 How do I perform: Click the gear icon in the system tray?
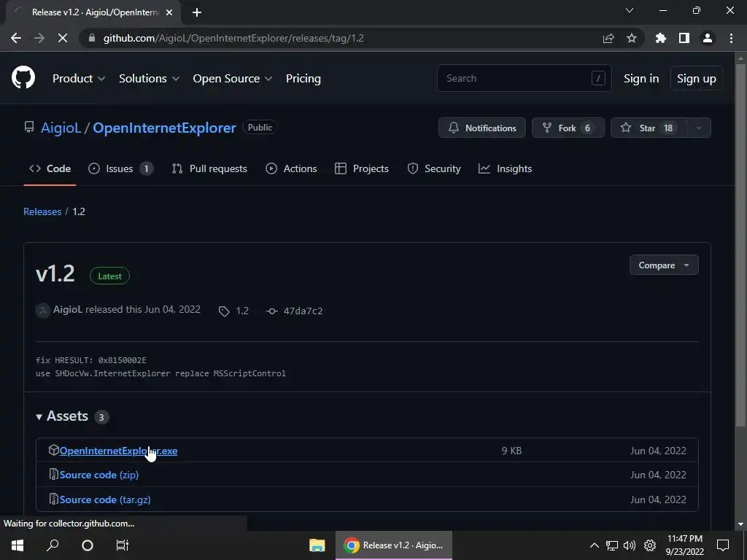click(x=650, y=545)
